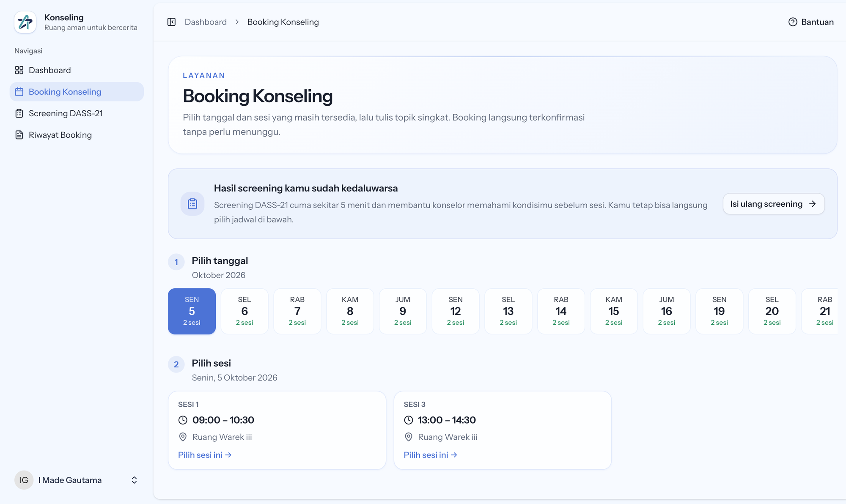Open Screening DASS-21 page
This screenshot has width=846, height=504.
pos(77,113)
